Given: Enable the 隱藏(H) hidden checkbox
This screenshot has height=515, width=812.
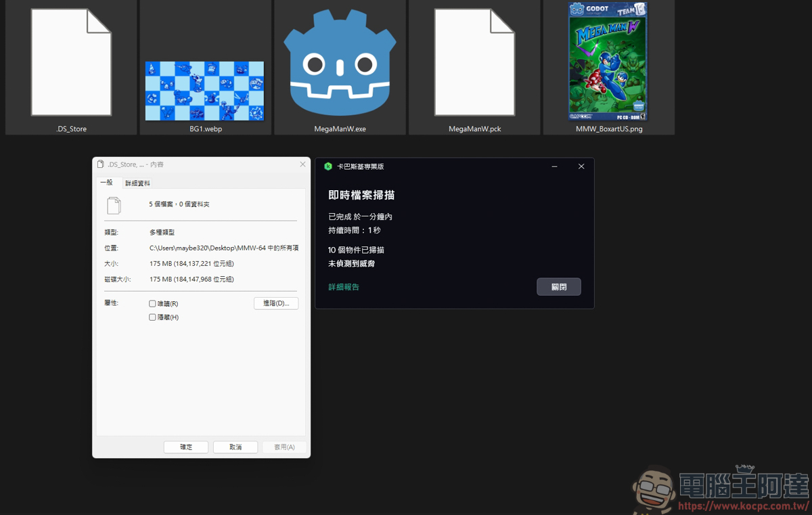Looking at the screenshot, I should (152, 317).
